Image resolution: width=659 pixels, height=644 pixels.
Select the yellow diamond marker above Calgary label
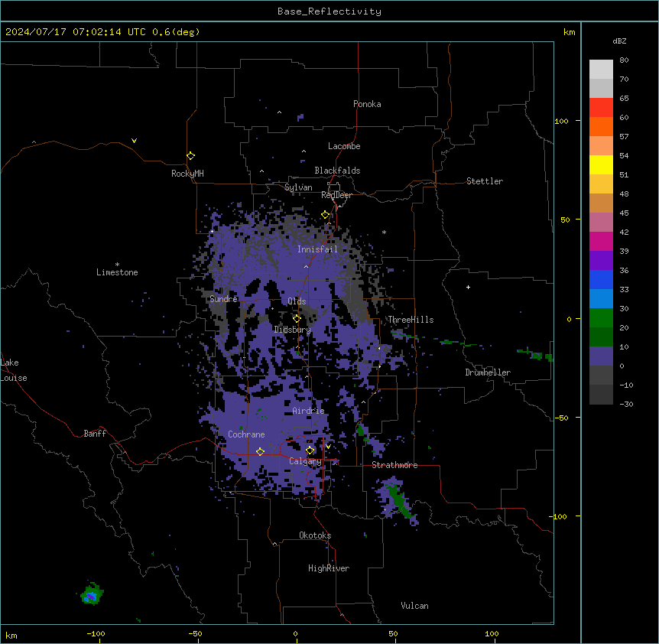click(310, 450)
